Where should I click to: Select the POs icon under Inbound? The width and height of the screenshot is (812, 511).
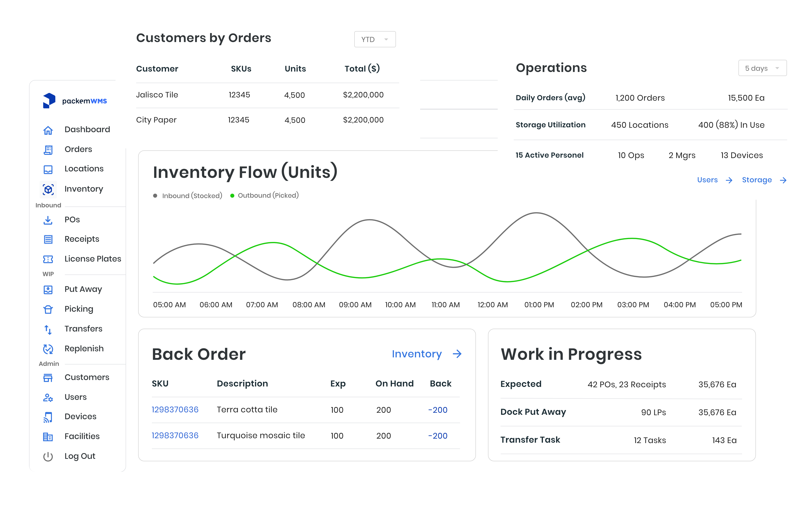(x=48, y=220)
